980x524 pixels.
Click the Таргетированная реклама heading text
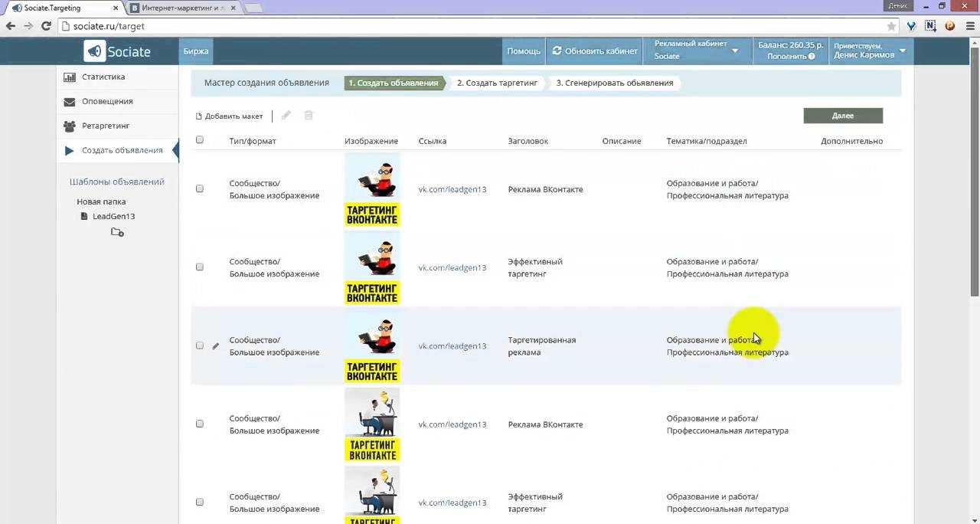pyautogui.click(x=542, y=346)
